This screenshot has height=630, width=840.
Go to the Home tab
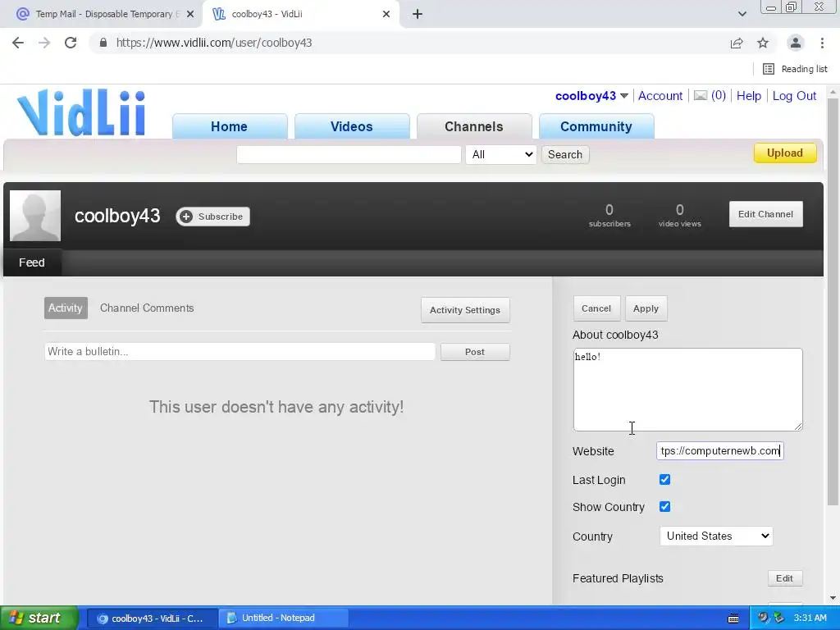coord(230,126)
